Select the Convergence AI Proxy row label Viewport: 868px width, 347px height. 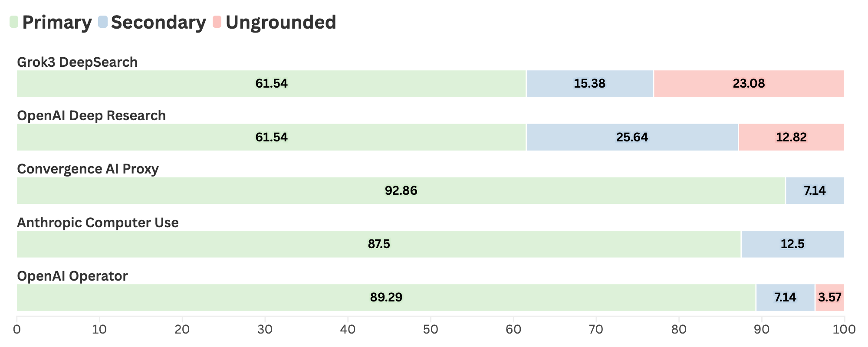[x=88, y=169]
